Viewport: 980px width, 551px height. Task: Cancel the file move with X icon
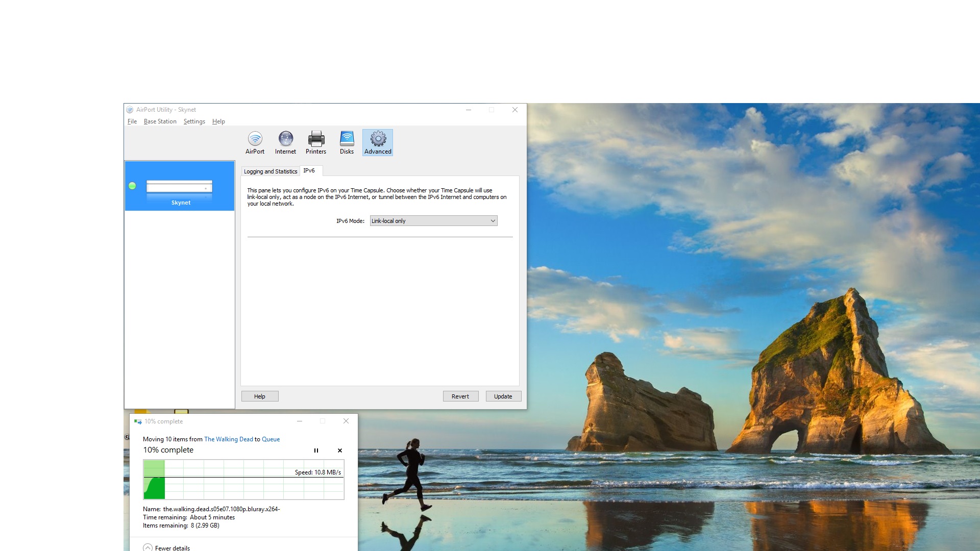click(340, 450)
